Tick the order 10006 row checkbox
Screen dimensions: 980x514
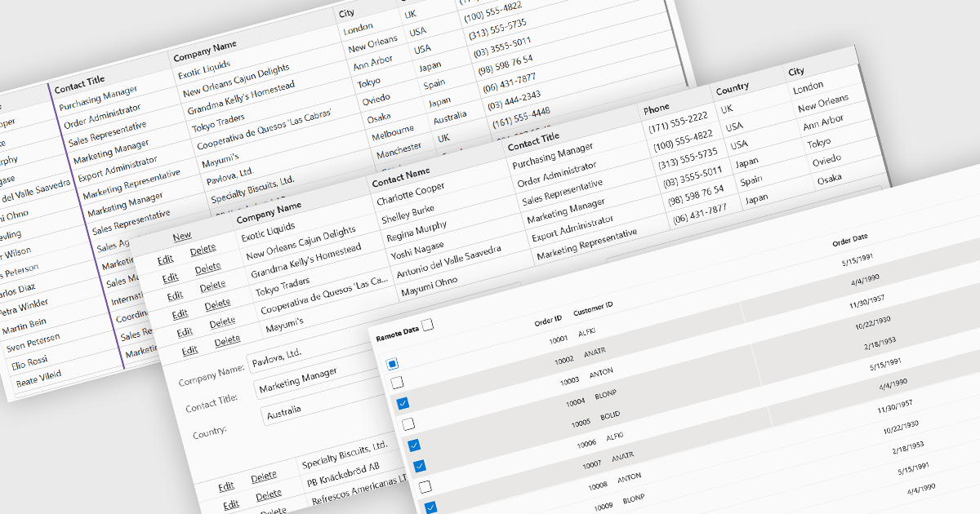425,487
